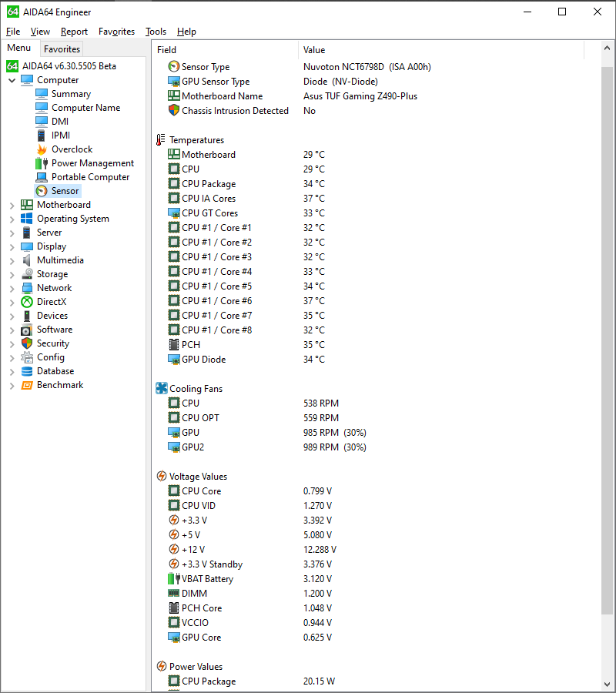Click the Motherboard Name board icon

(x=174, y=96)
